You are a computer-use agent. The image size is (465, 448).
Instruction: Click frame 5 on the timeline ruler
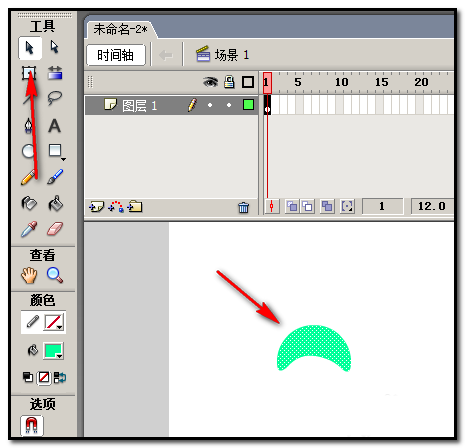[x=298, y=82]
